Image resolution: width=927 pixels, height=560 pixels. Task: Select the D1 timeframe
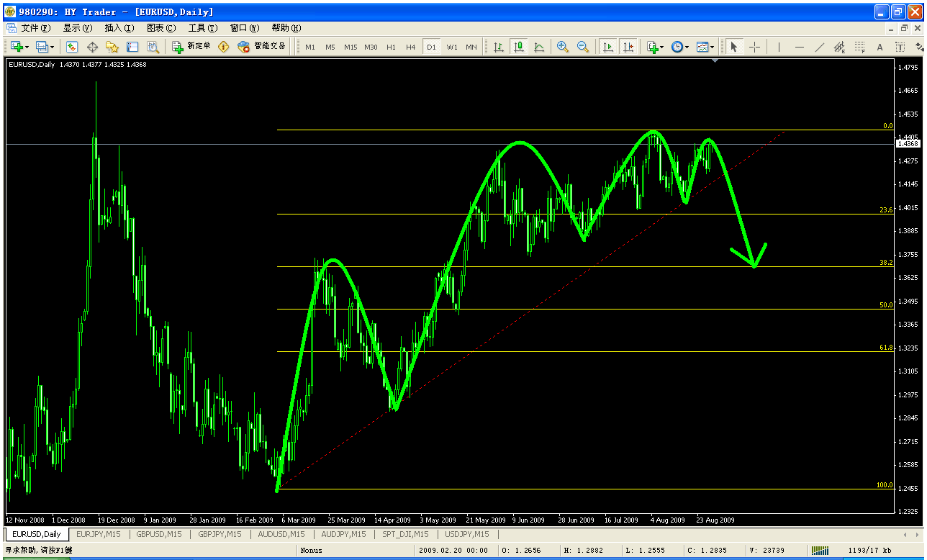click(431, 47)
